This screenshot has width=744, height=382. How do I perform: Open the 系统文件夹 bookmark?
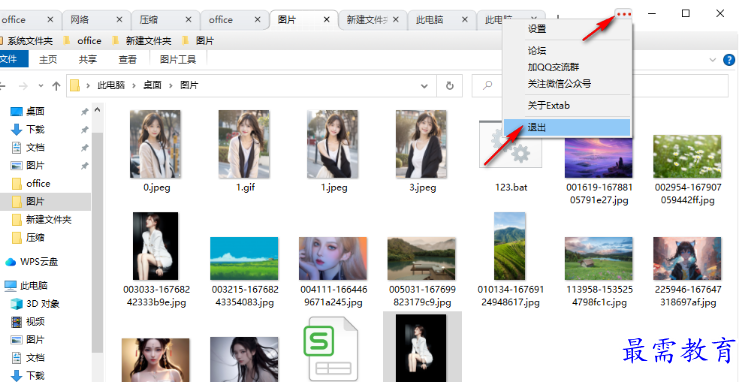27,41
